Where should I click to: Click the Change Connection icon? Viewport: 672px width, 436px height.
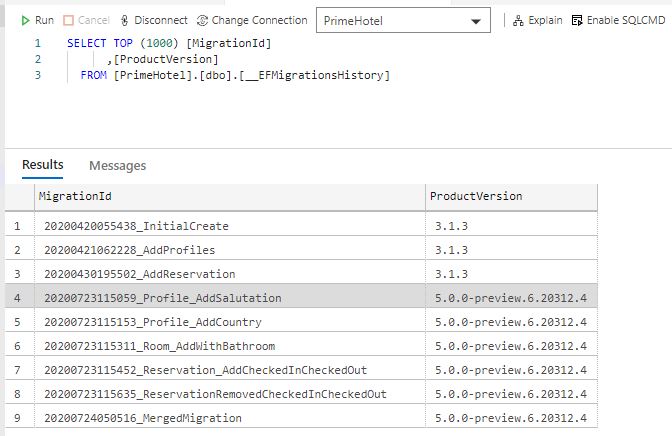click(x=202, y=20)
